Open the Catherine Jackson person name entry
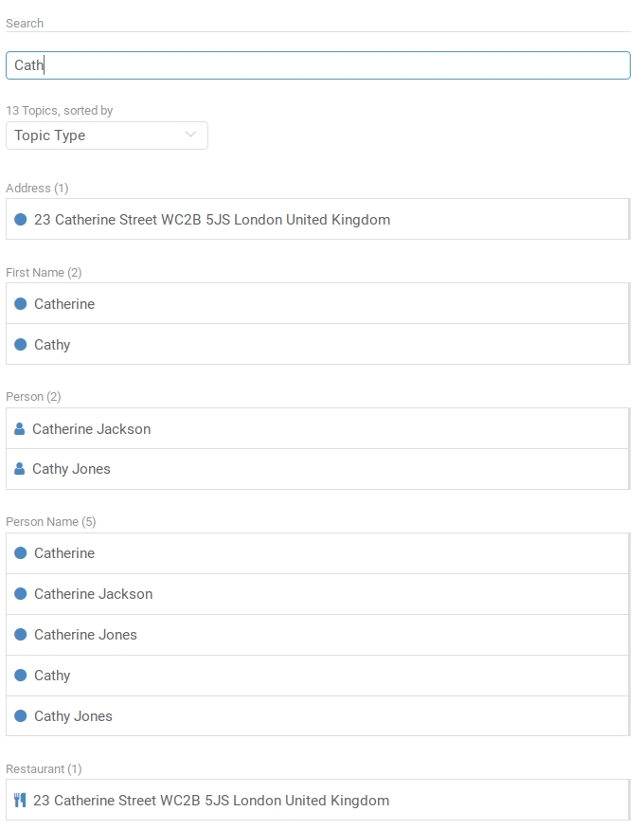 (93, 594)
